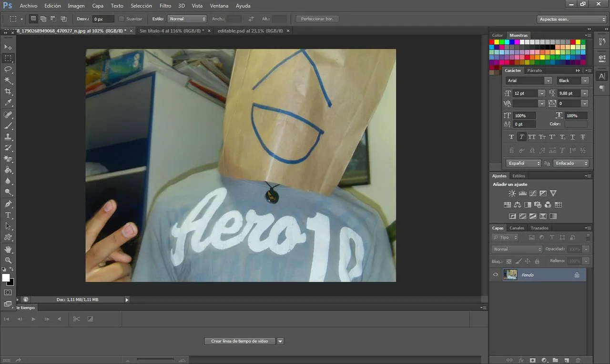Select the Move tool

(8, 47)
